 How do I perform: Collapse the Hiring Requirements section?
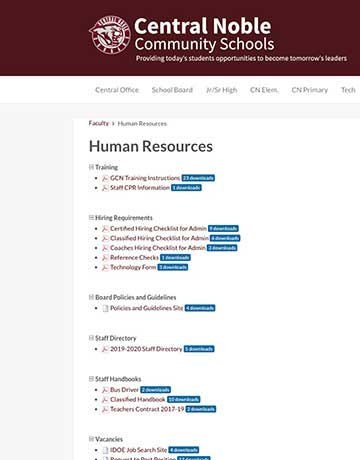pos(91,217)
